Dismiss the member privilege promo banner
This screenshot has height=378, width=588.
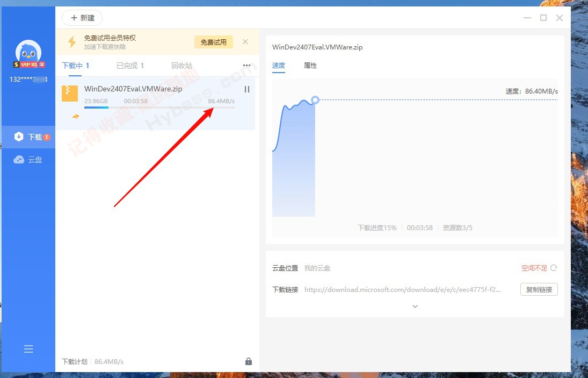245,41
